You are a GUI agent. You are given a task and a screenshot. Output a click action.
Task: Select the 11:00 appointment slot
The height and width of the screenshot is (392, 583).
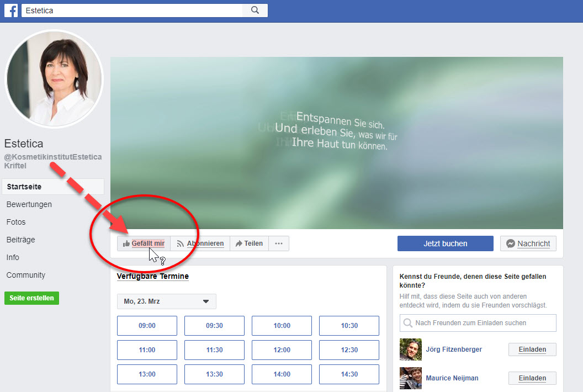(x=147, y=350)
